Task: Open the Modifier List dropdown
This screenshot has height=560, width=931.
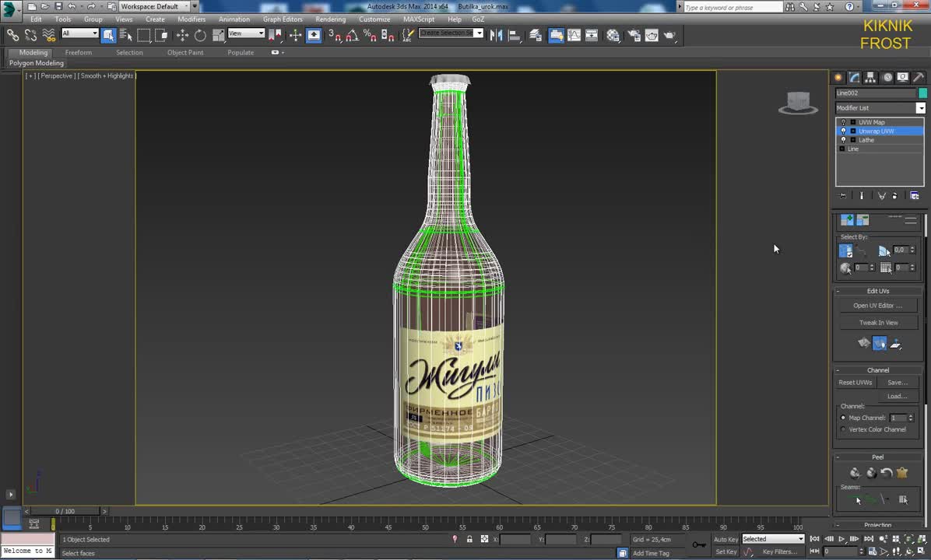Action: click(880, 108)
